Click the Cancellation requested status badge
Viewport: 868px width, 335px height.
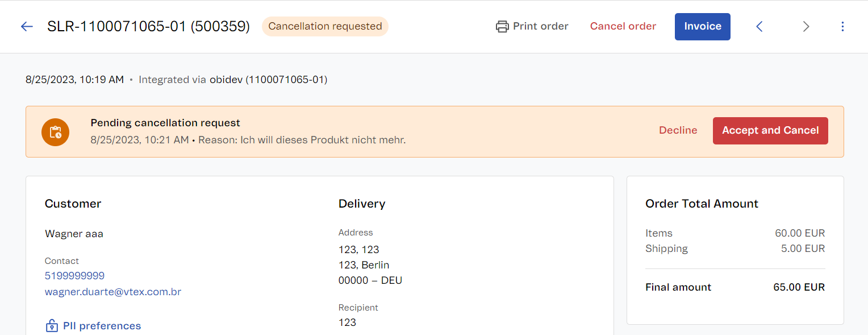pyautogui.click(x=325, y=26)
